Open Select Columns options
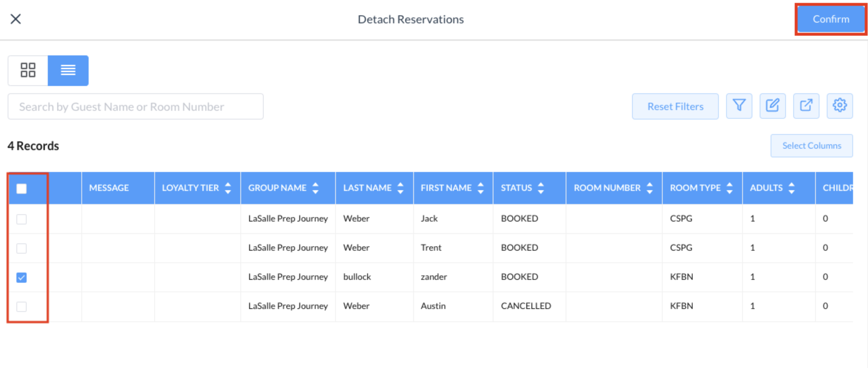Screen dimensions: 868x368 coord(811,146)
